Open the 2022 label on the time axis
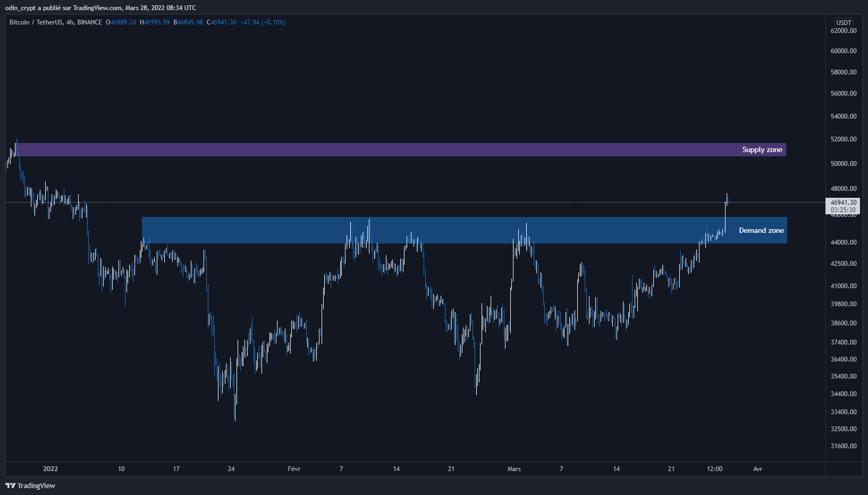Viewport: 868px width, 495px height. pyautogui.click(x=50, y=469)
